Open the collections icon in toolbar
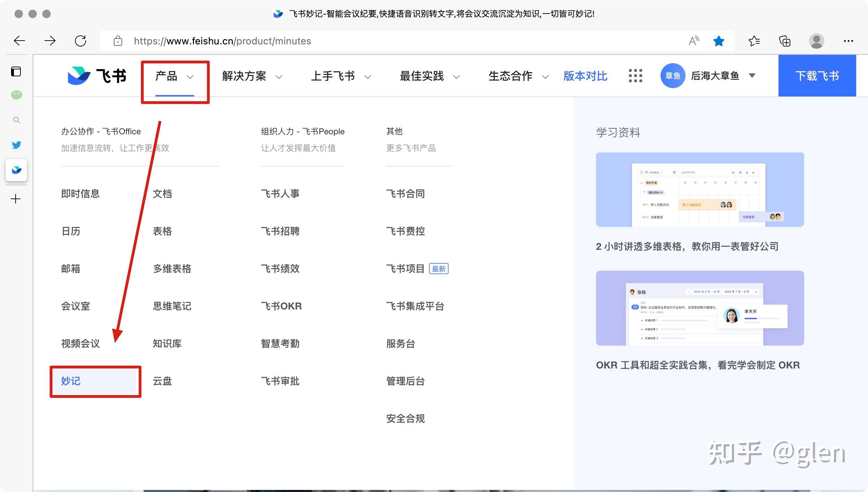868x492 pixels. tap(785, 41)
